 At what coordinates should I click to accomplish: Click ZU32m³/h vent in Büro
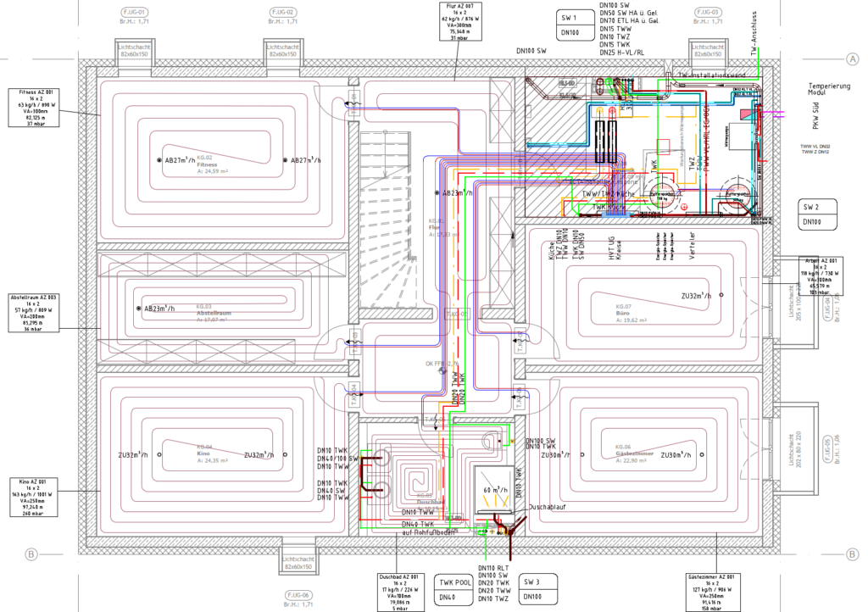point(701,296)
